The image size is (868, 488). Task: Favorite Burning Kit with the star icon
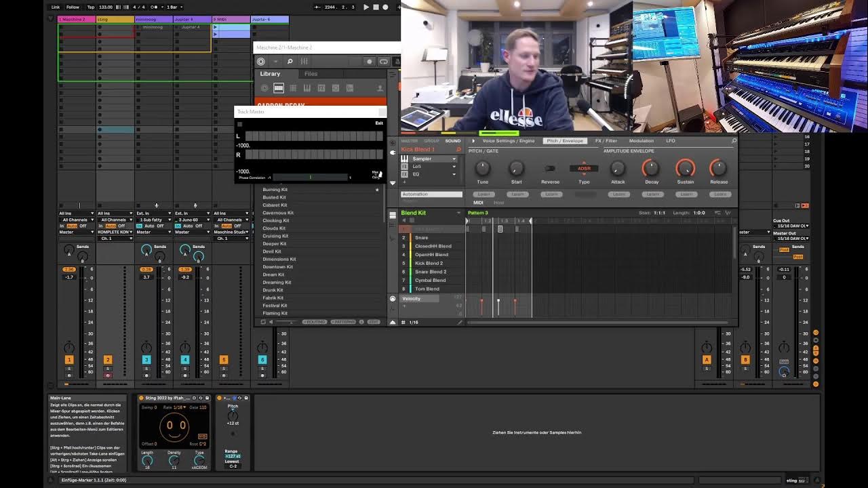[x=377, y=190]
